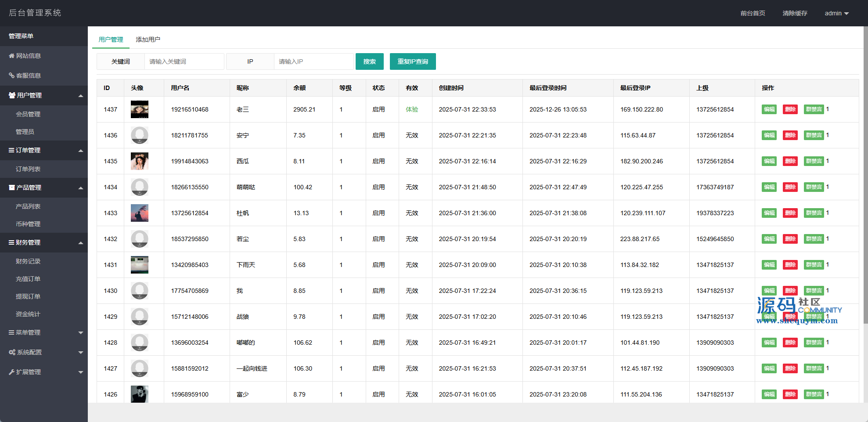Click red 删除 button for user 1437
Image resolution: width=868 pixels, height=422 pixels.
coord(790,109)
